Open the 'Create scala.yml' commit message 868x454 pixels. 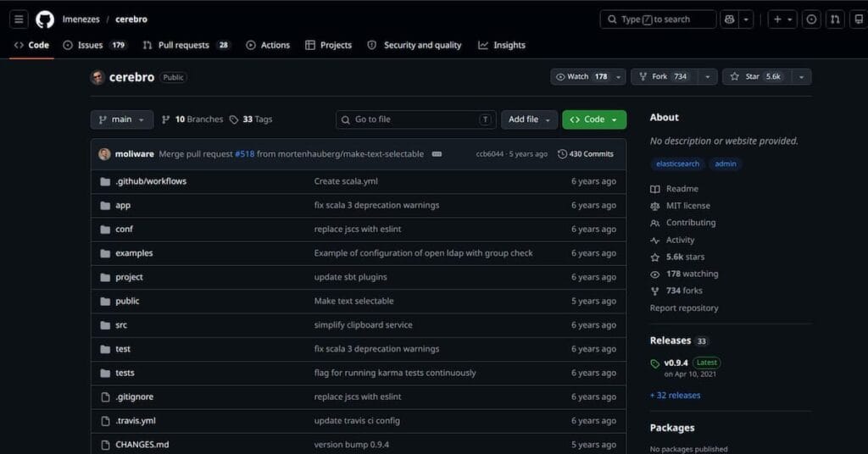coord(346,181)
